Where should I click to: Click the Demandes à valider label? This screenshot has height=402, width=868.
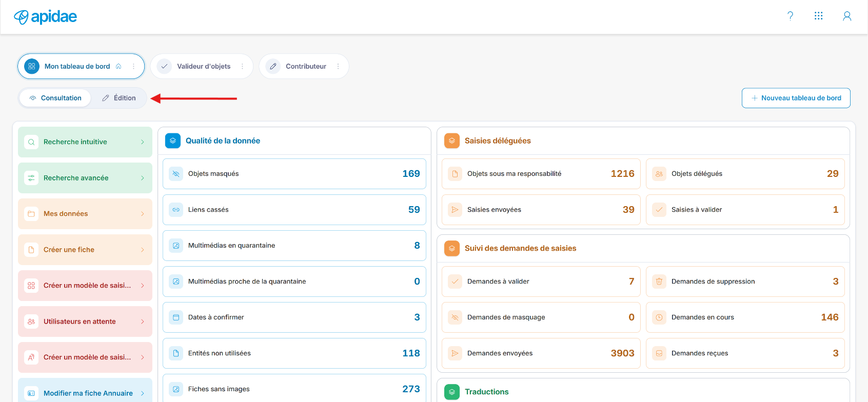(498, 282)
